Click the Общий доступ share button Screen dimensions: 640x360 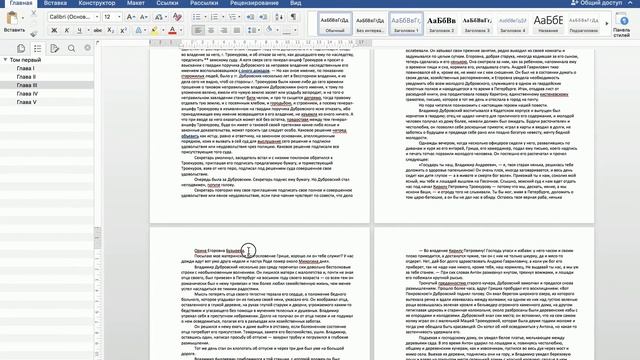point(597,3)
